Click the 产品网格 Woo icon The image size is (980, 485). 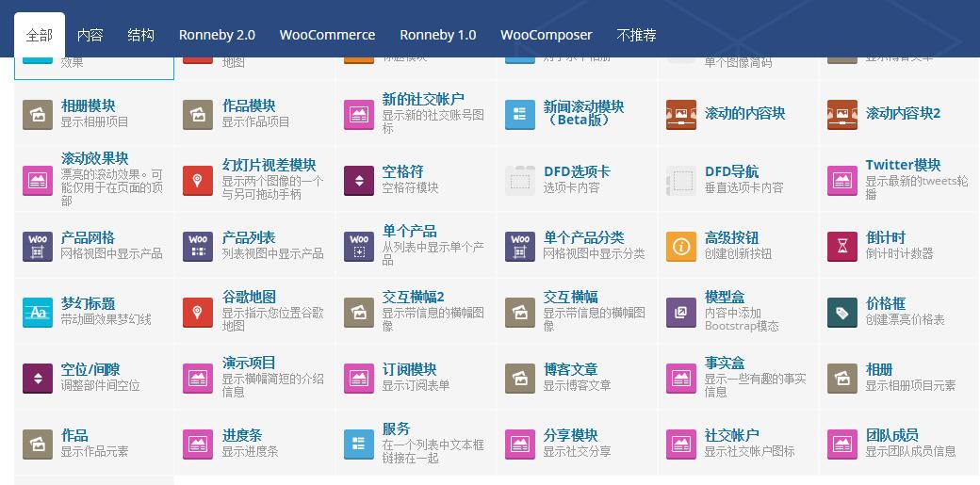(38, 247)
